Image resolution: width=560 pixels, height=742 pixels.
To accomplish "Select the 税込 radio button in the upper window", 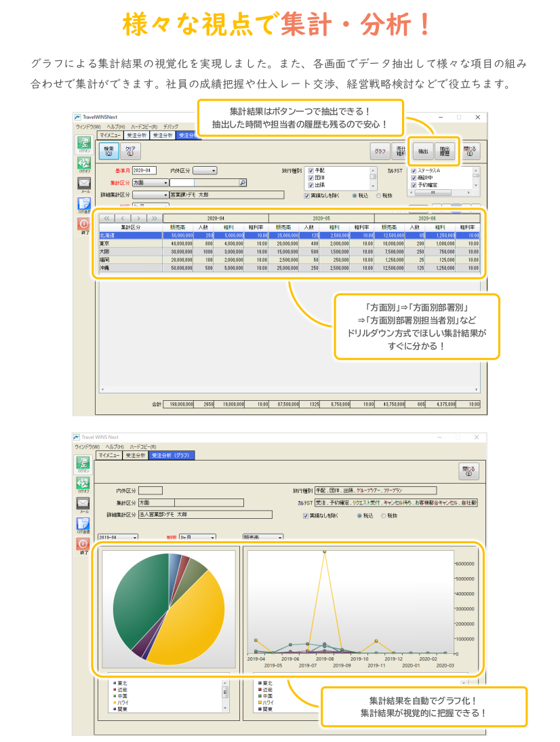I will point(355,195).
